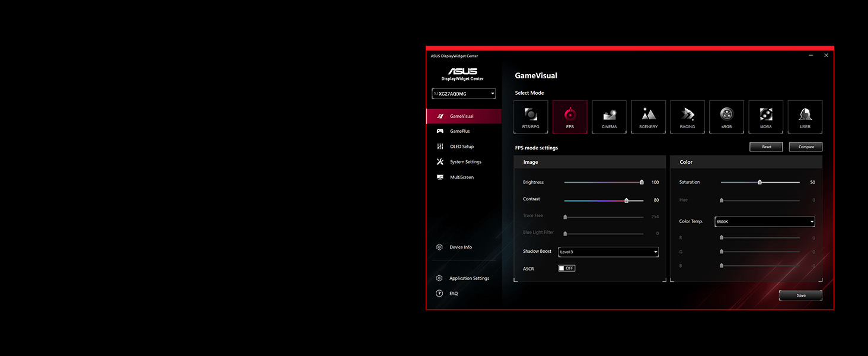868x356 pixels.
Task: Open the FAQ help entry
Action: 454,294
